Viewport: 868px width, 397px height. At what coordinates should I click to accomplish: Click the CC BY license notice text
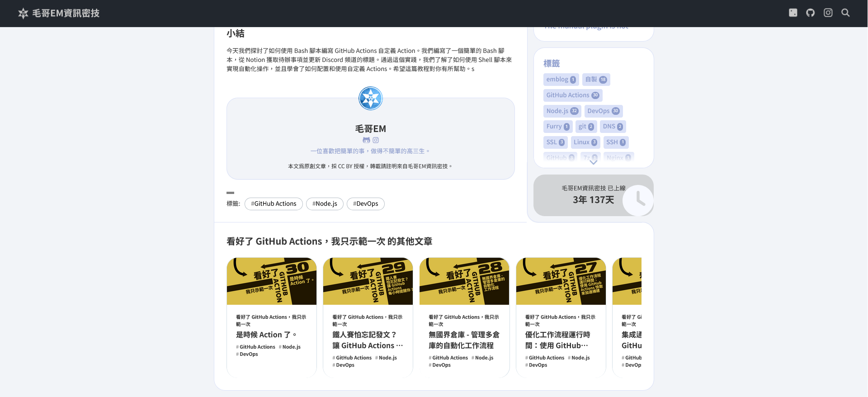click(371, 166)
